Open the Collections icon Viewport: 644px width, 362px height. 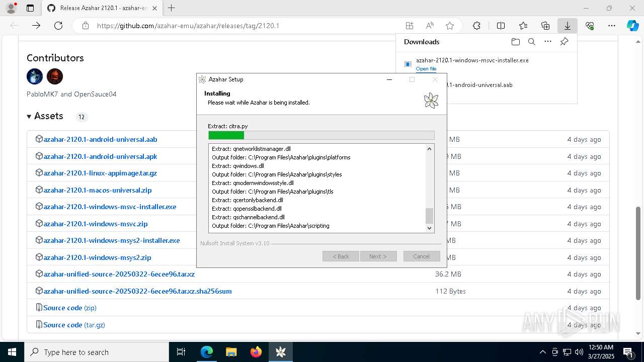click(x=545, y=26)
